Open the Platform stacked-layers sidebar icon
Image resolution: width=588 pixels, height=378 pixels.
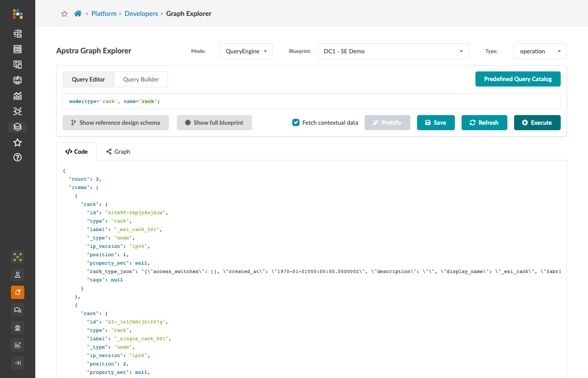click(18, 127)
